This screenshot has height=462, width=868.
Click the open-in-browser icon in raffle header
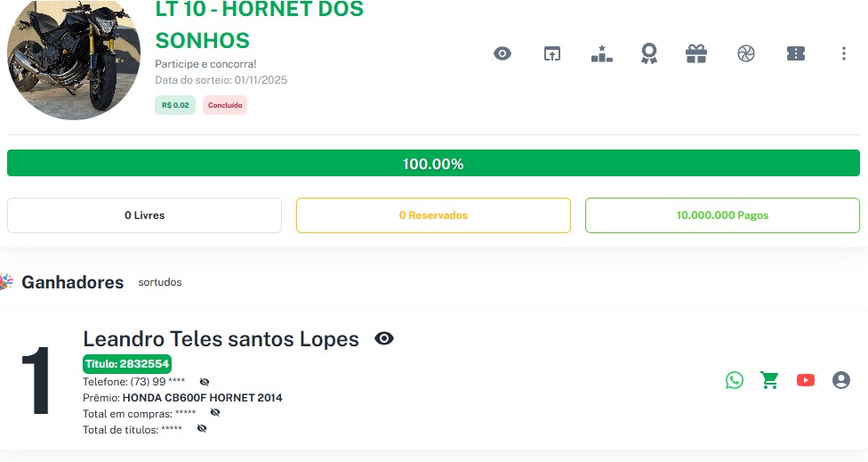click(552, 53)
